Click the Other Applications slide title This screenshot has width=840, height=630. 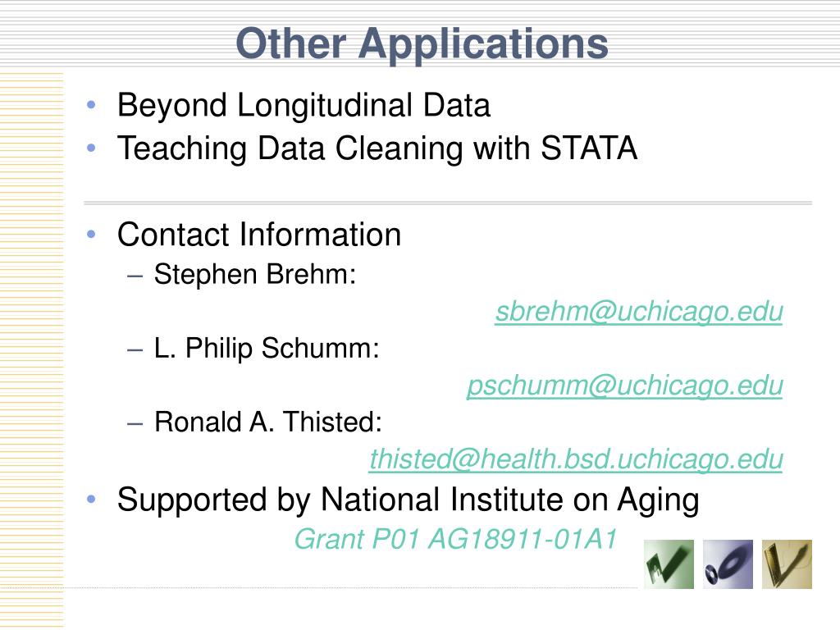[x=422, y=44]
